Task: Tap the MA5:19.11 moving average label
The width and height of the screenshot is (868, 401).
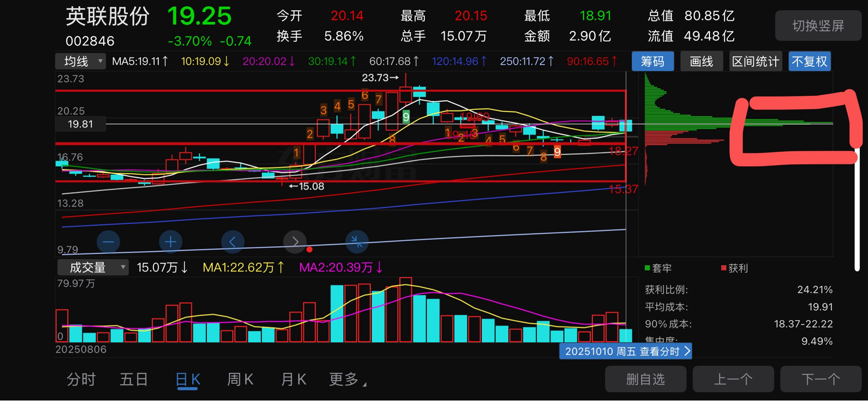Action: tap(140, 62)
